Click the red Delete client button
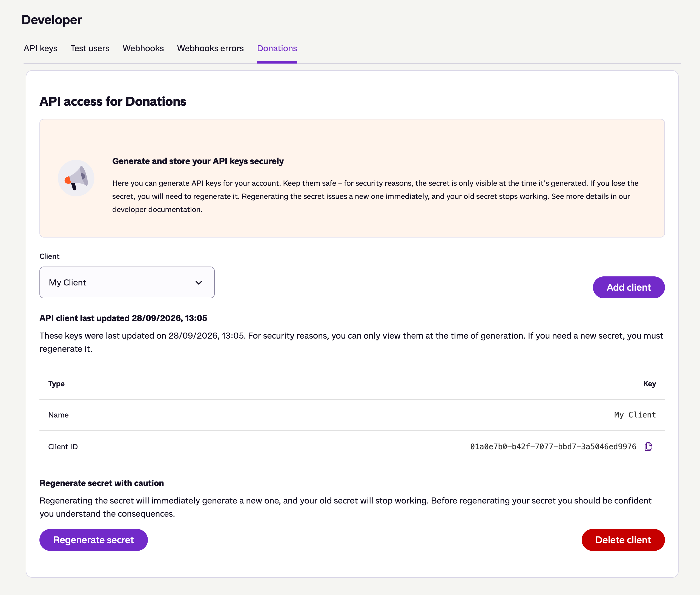Screen dimensions: 700x595 623,540
